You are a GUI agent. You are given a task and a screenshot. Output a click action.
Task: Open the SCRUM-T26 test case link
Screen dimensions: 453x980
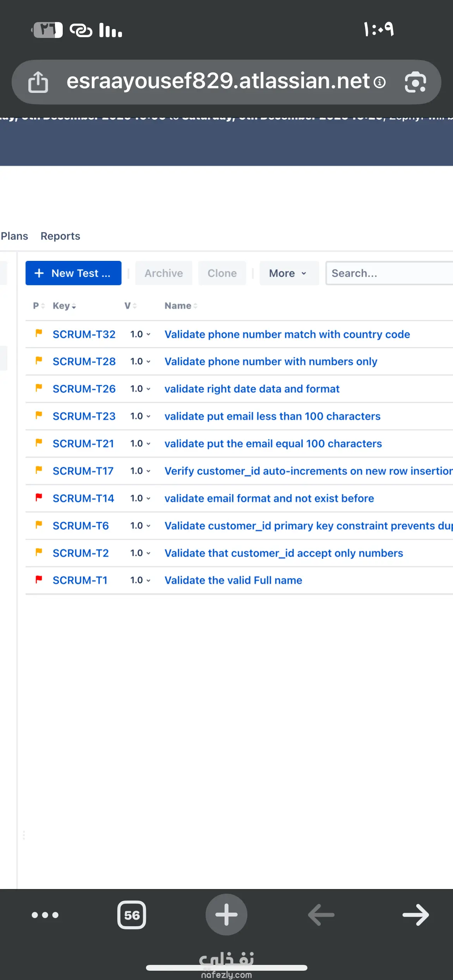84,389
